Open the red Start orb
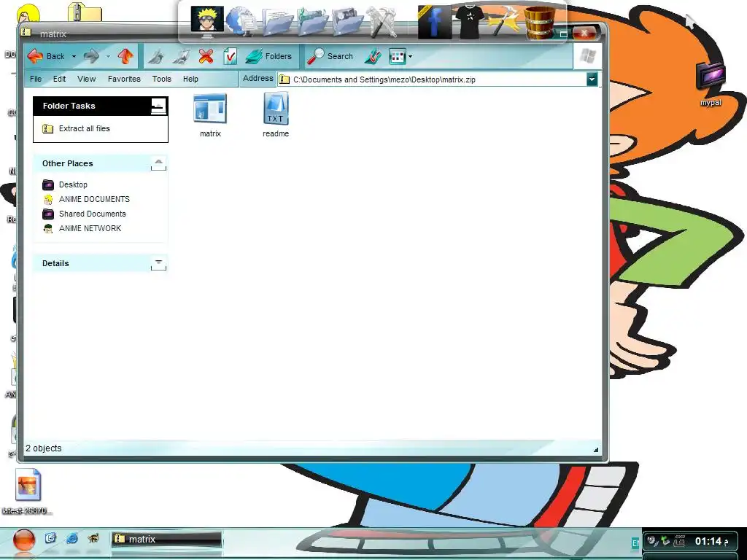Viewport: 747px width, 560px height. pos(24,540)
